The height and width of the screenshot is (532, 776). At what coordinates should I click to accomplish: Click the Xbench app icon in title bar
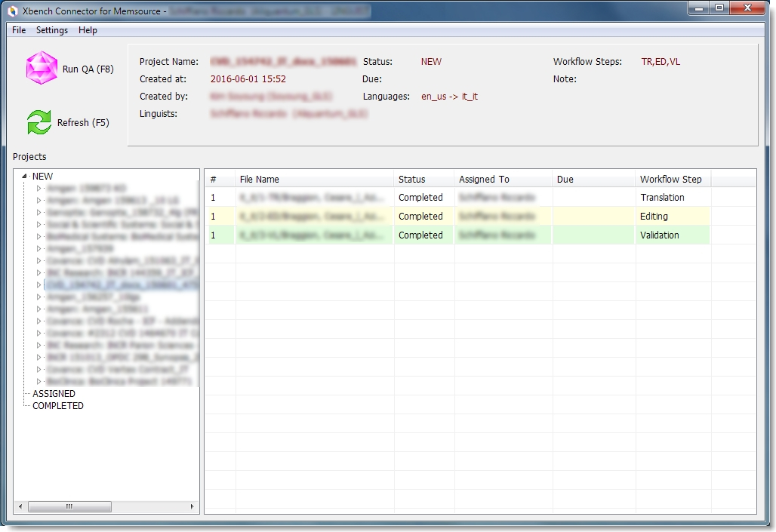(12, 11)
